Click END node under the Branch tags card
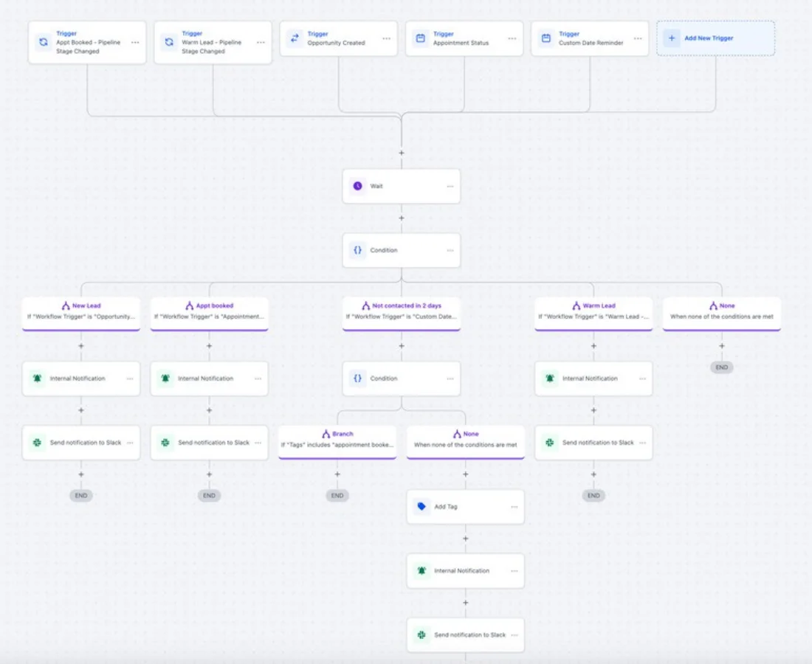 (x=337, y=495)
